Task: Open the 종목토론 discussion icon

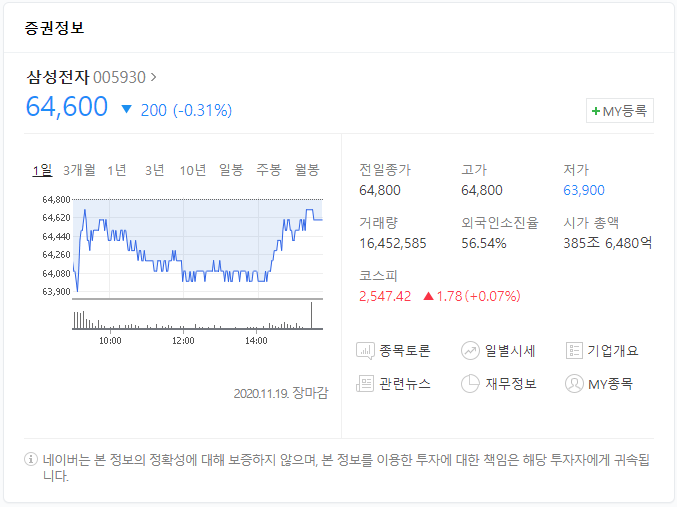Action: [365, 351]
